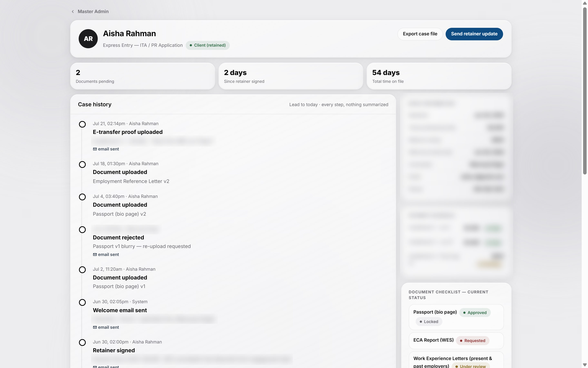This screenshot has width=588, height=368.
Task: Click Passport (bio page) checklist item
Action: pyautogui.click(x=456, y=317)
